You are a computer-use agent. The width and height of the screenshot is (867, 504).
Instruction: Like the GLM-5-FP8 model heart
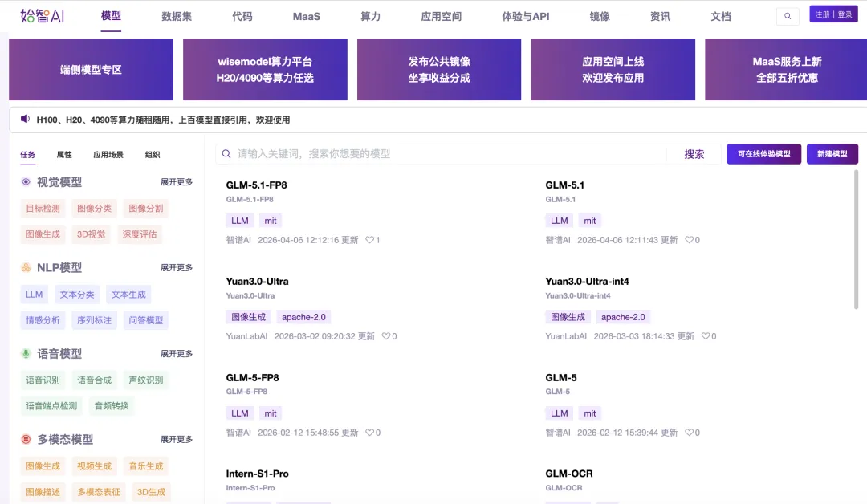[369, 432]
